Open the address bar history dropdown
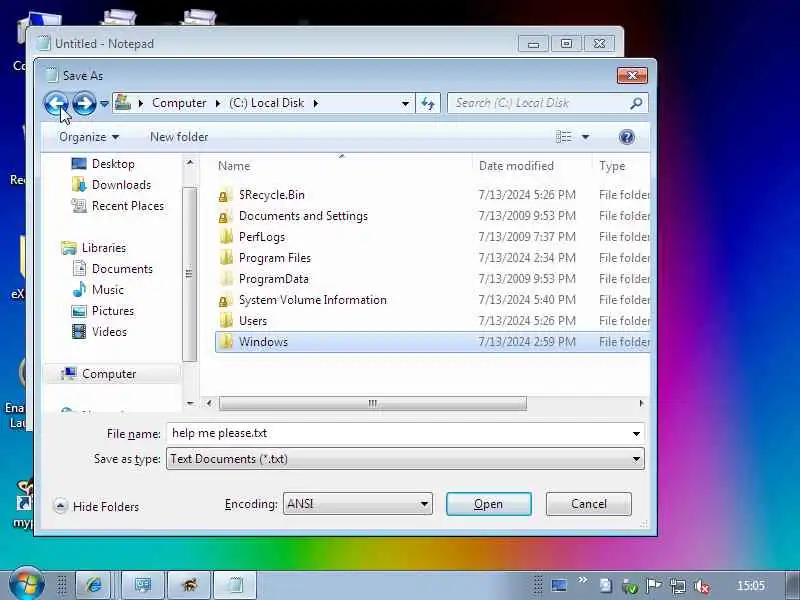 pos(405,104)
